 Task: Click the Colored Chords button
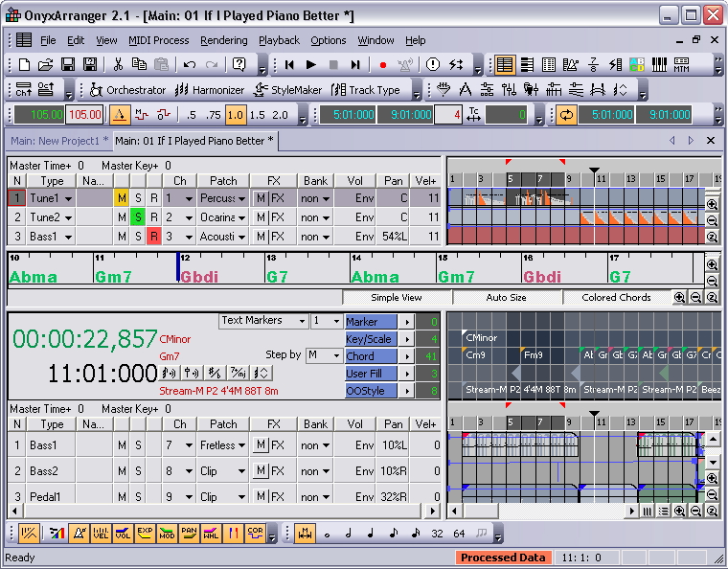pos(616,297)
